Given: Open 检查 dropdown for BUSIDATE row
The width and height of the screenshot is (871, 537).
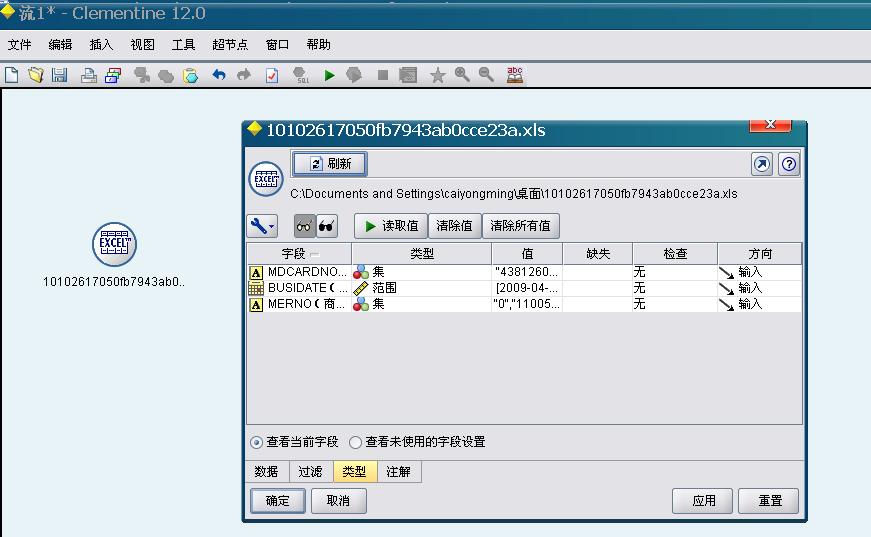Looking at the screenshot, I should click(x=674, y=288).
